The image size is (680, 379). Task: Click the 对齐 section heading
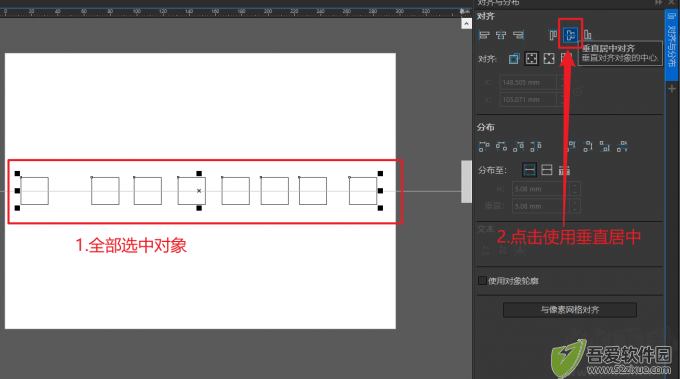pyautogui.click(x=486, y=16)
